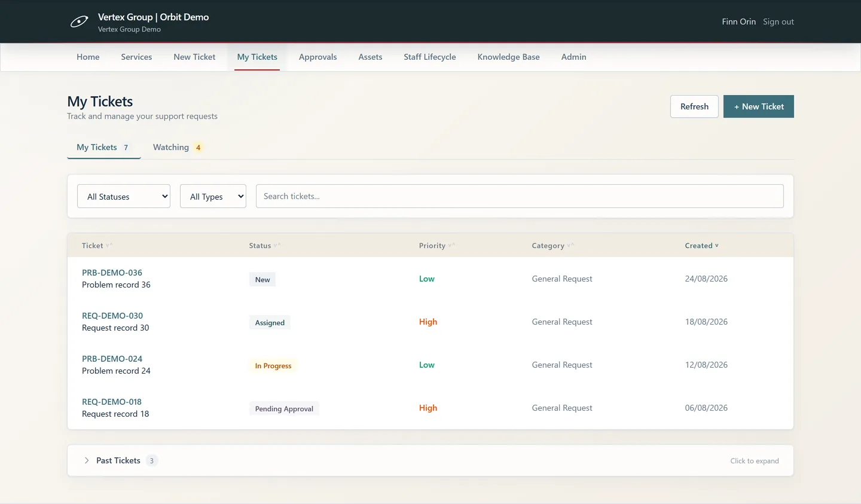
Task: Click the Refresh button
Action: (694, 106)
